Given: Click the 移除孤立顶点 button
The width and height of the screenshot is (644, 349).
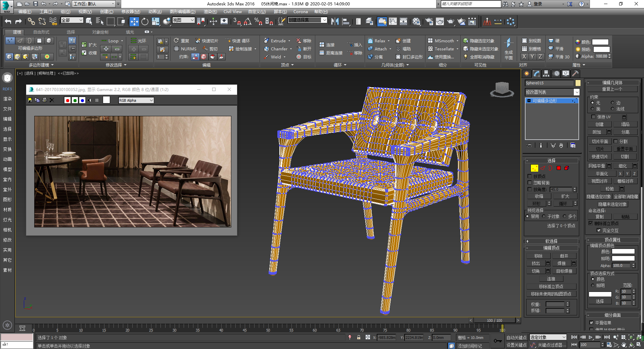Looking at the screenshot, I should coord(551,287).
